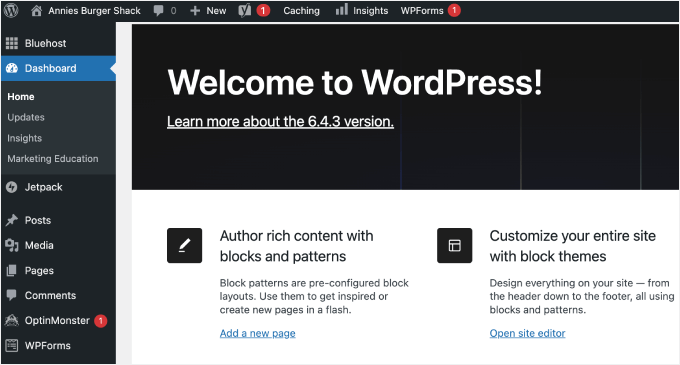
Task: Open the comments bubble icon in admin bar
Action: (x=159, y=10)
